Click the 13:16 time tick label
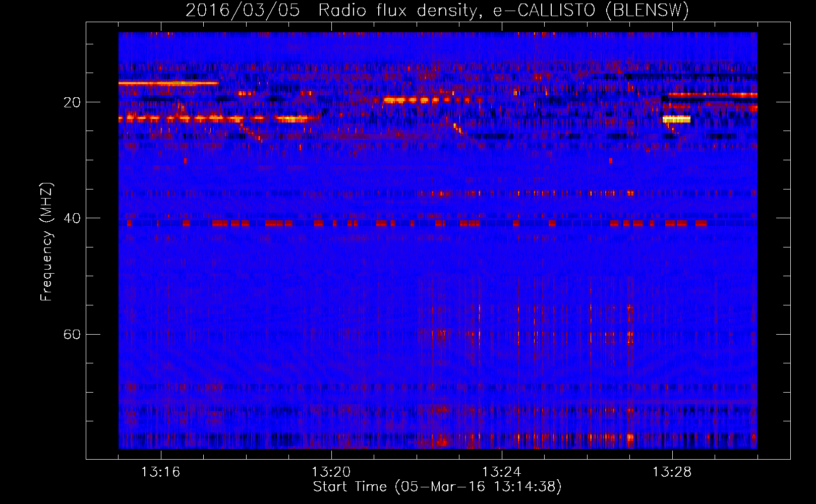816x504 pixels. 160,472
